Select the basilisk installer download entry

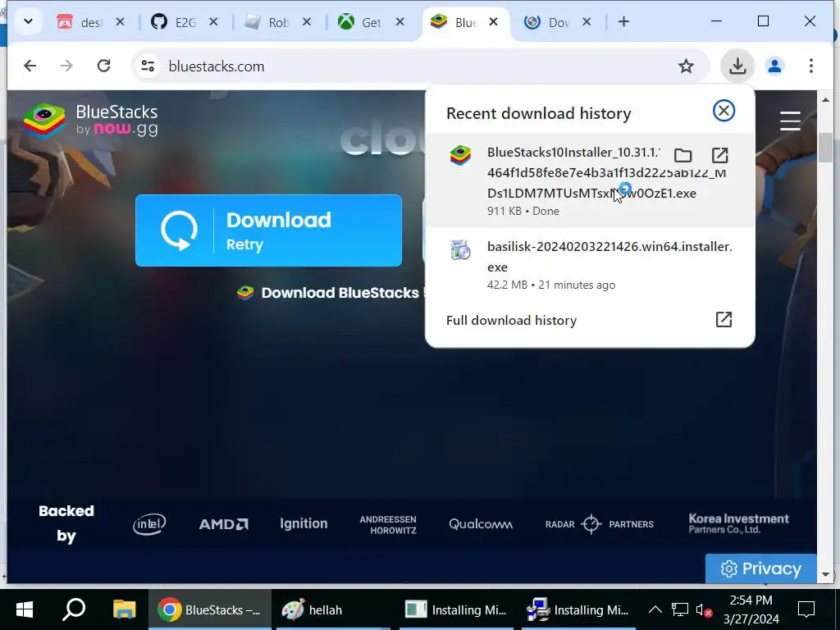tap(590, 265)
